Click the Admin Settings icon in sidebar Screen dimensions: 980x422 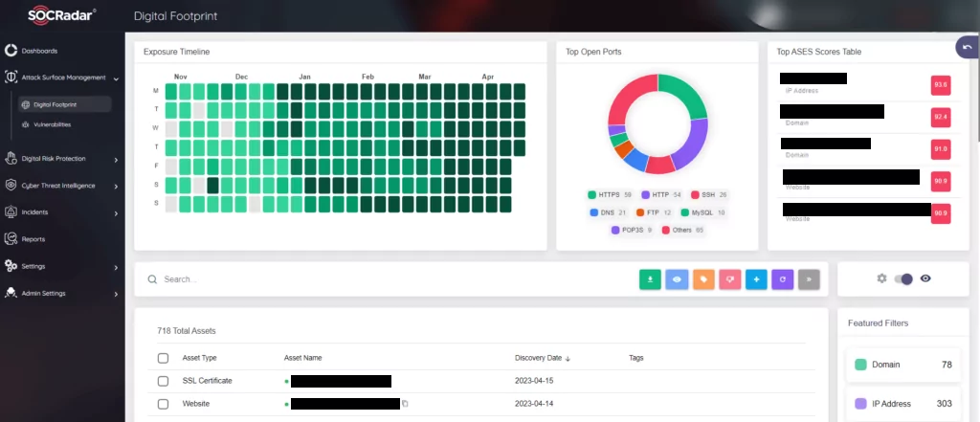click(11, 293)
